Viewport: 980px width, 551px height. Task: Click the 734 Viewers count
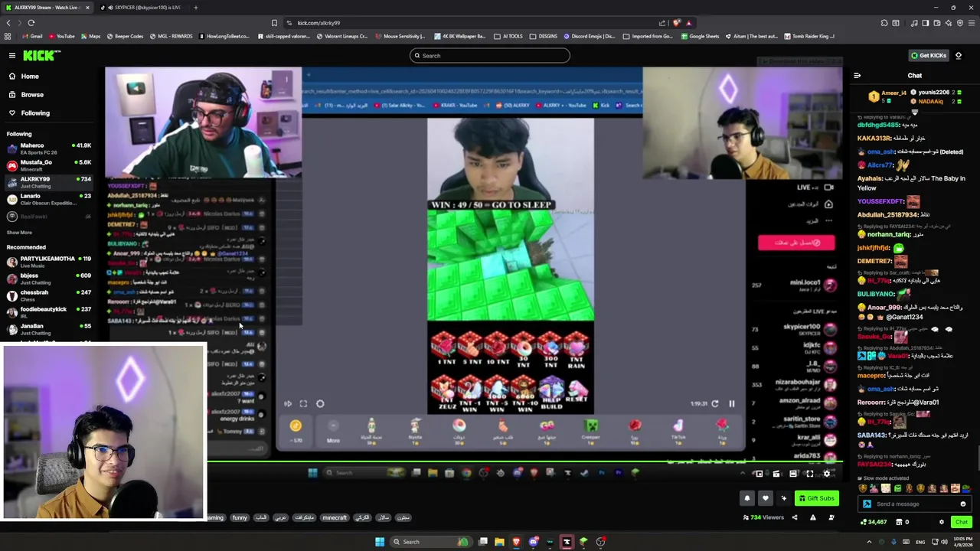[x=763, y=517]
